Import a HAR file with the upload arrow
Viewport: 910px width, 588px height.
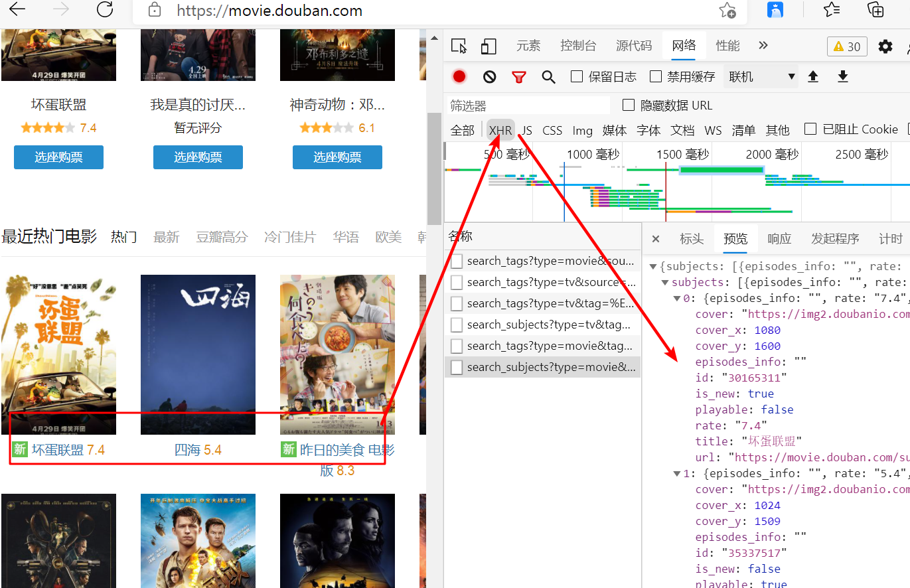813,77
